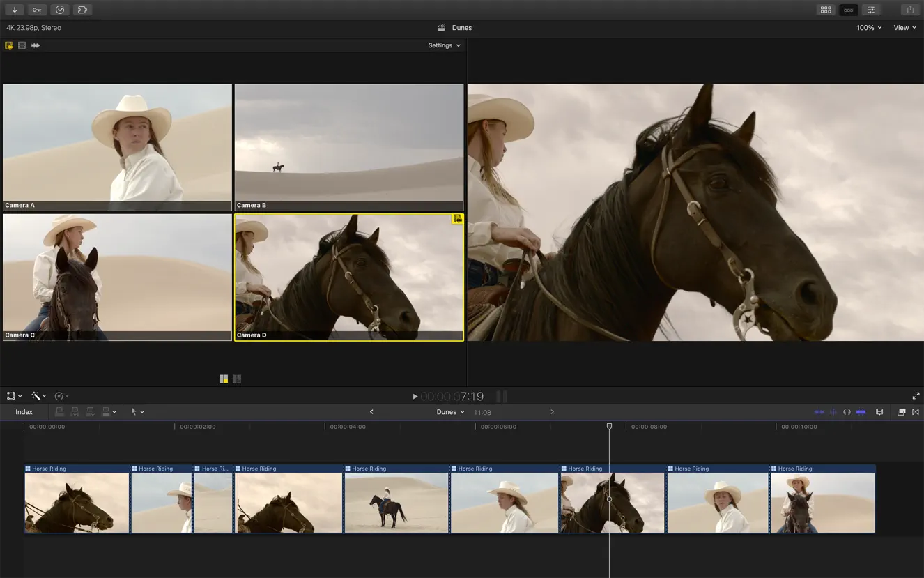Screen dimensions: 924x578
Task: Toggle audio solo with the headphones icon
Action: (847, 411)
